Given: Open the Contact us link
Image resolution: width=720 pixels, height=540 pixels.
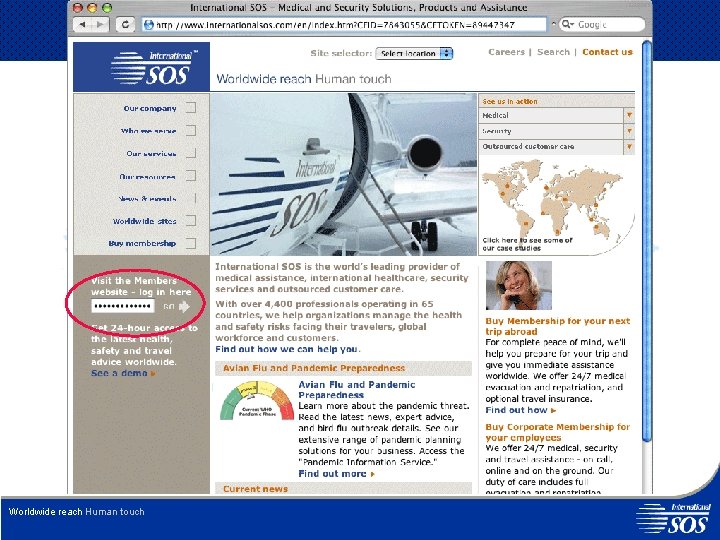Looking at the screenshot, I should [x=607, y=52].
